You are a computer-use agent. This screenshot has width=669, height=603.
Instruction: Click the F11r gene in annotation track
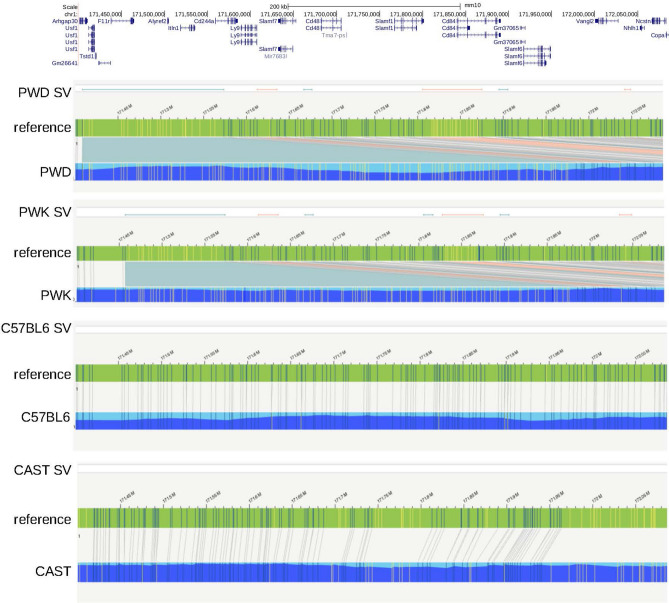pos(104,20)
